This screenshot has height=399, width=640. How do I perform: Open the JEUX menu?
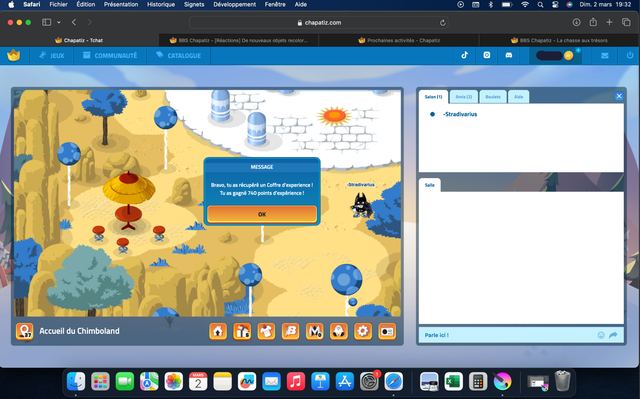click(x=51, y=55)
